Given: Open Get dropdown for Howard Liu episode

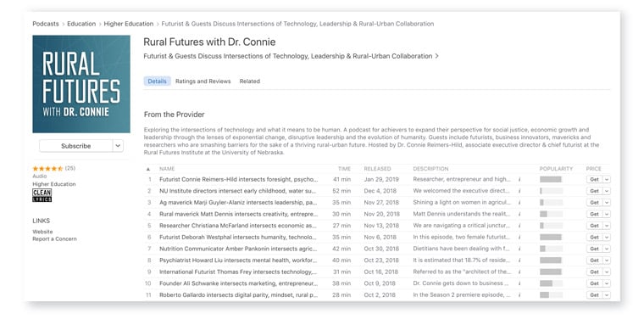Looking at the screenshot, I should (607, 261).
